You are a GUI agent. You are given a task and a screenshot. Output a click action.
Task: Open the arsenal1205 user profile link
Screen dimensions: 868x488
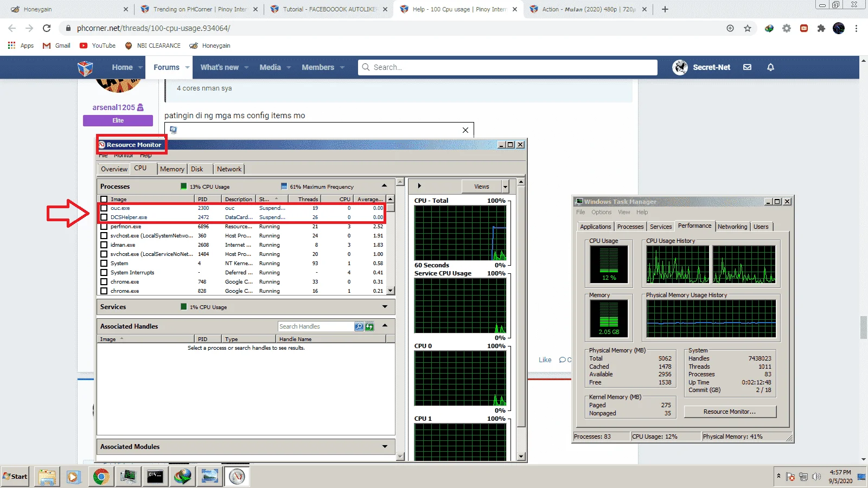coord(113,107)
